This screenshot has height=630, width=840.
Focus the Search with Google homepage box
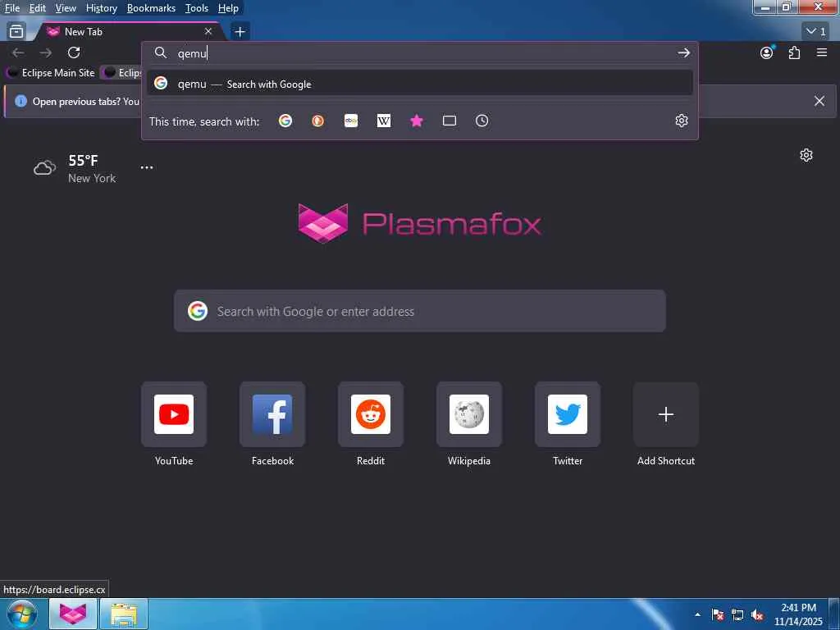[x=420, y=311]
